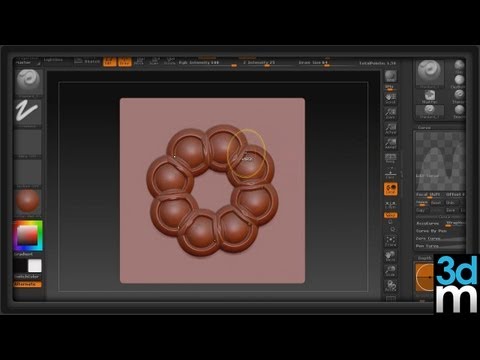480x360 pixels.
Task: Click the Copy curve button
Action: (421, 210)
